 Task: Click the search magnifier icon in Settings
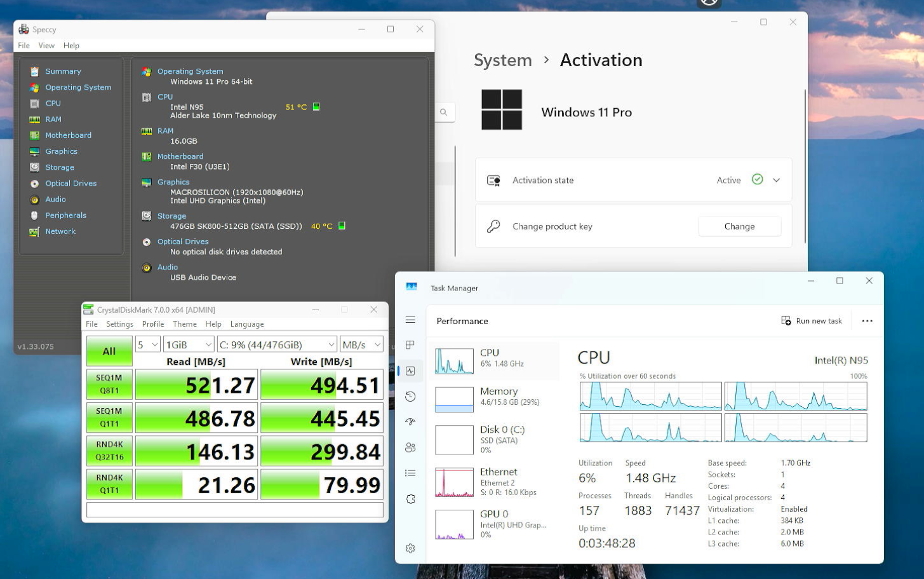tap(444, 112)
